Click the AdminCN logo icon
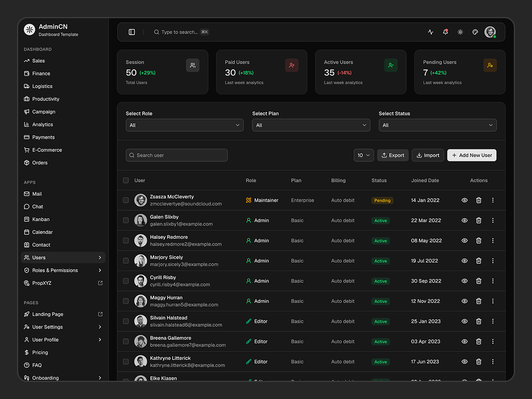532x399 pixels. 30,30
